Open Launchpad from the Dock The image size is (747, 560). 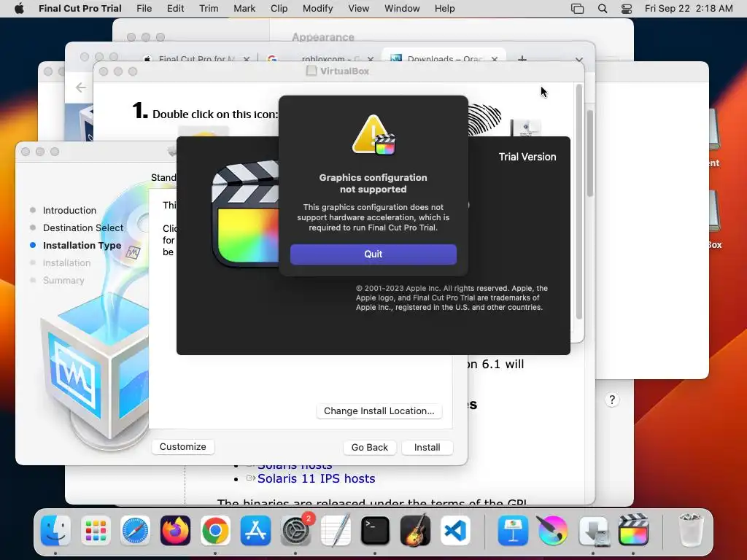[96, 531]
